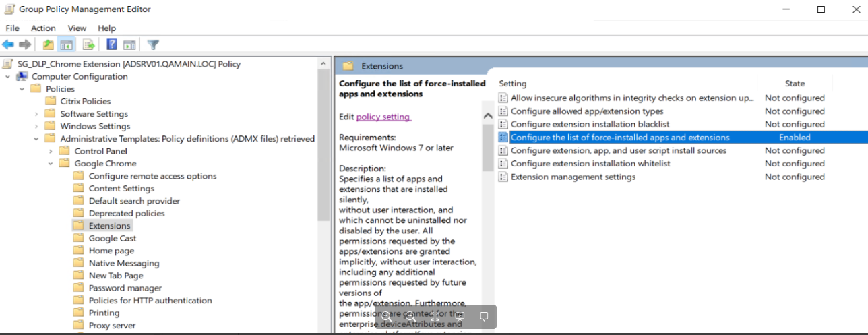This screenshot has height=335, width=868.
Task: Select Configure extension, app, and user script install sources
Action: pos(619,150)
